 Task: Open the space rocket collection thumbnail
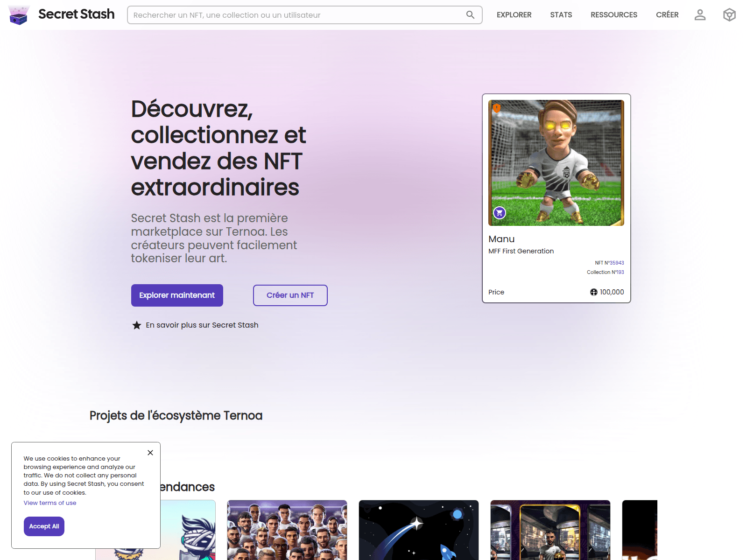419,530
